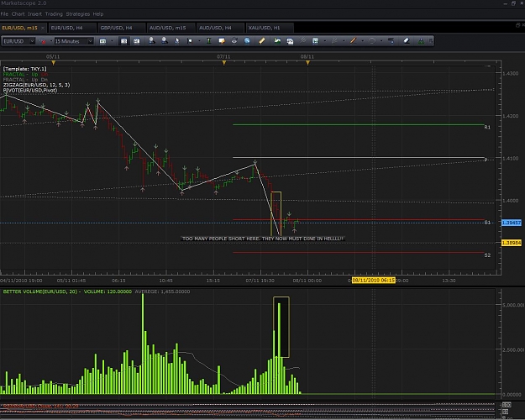
Task: Click the green vertical bar tool icon
Action: tap(208, 41)
